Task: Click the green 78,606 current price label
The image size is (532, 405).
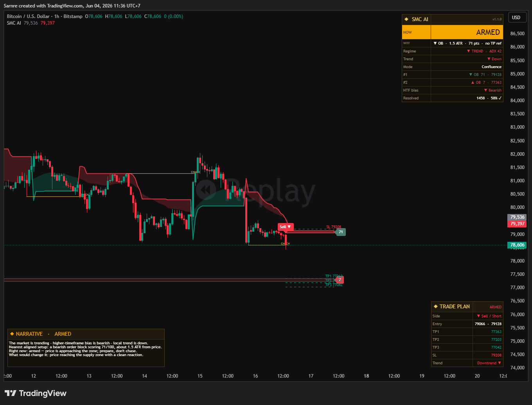Action: [x=517, y=245]
